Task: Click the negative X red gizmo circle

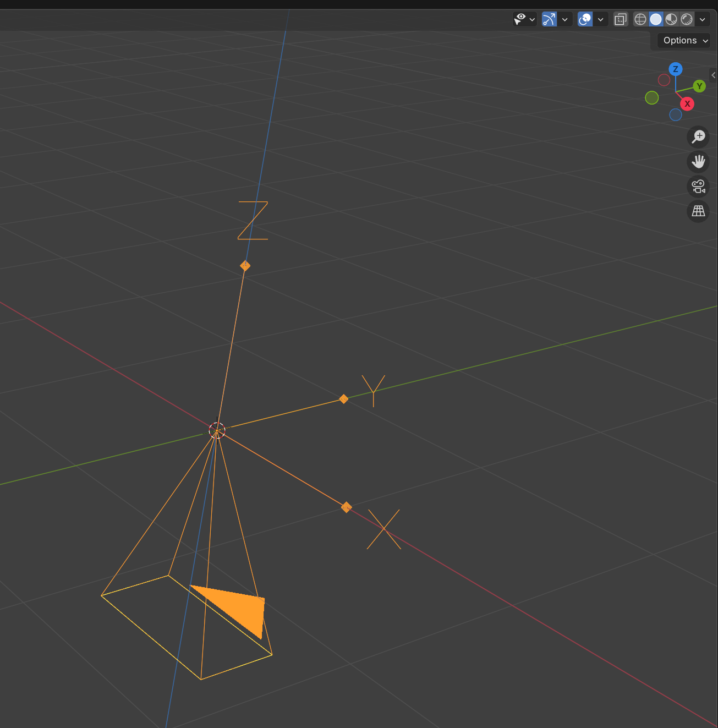Action: coord(664,80)
